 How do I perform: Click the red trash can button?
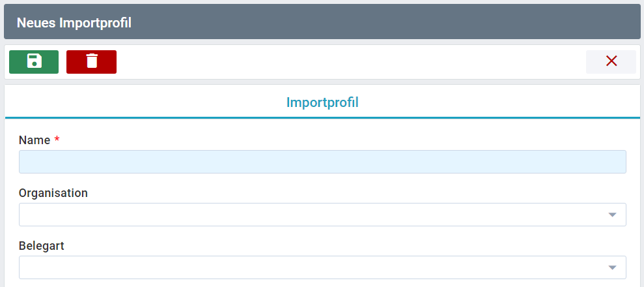92,62
